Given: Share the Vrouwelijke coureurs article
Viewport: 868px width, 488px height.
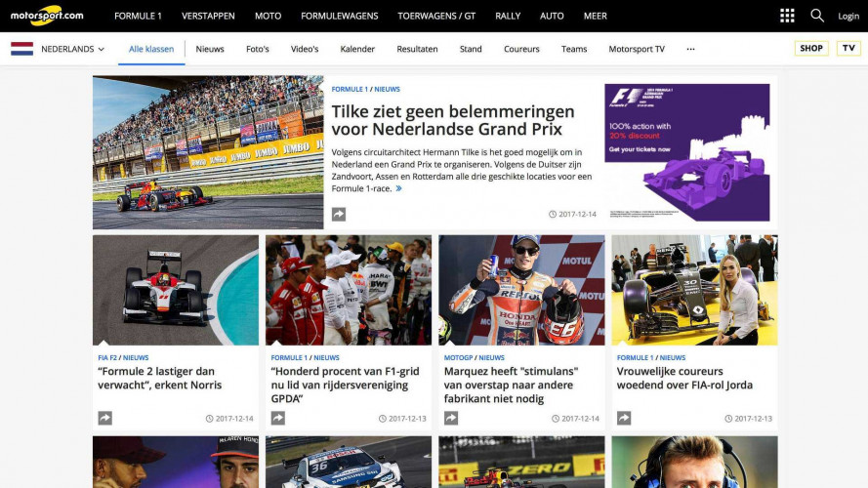Looking at the screenshot, I should (624, 419).
